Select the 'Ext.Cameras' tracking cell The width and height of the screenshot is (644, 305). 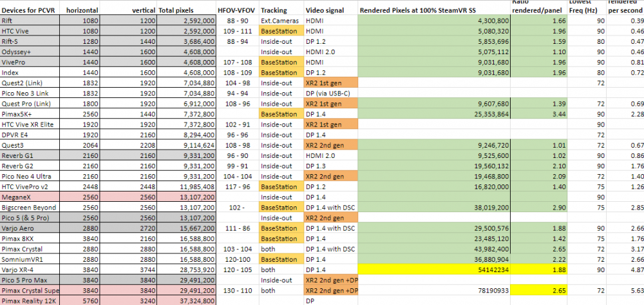(281, 21)
